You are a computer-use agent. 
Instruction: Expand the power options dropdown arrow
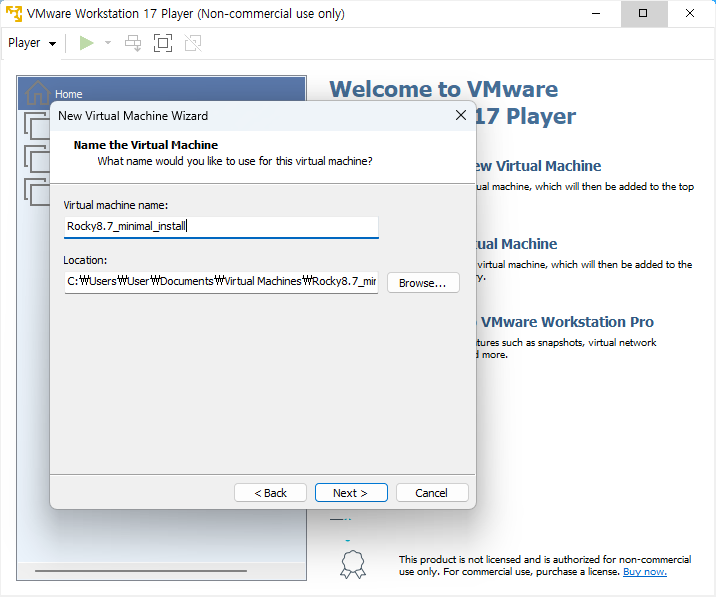point(108,43)
